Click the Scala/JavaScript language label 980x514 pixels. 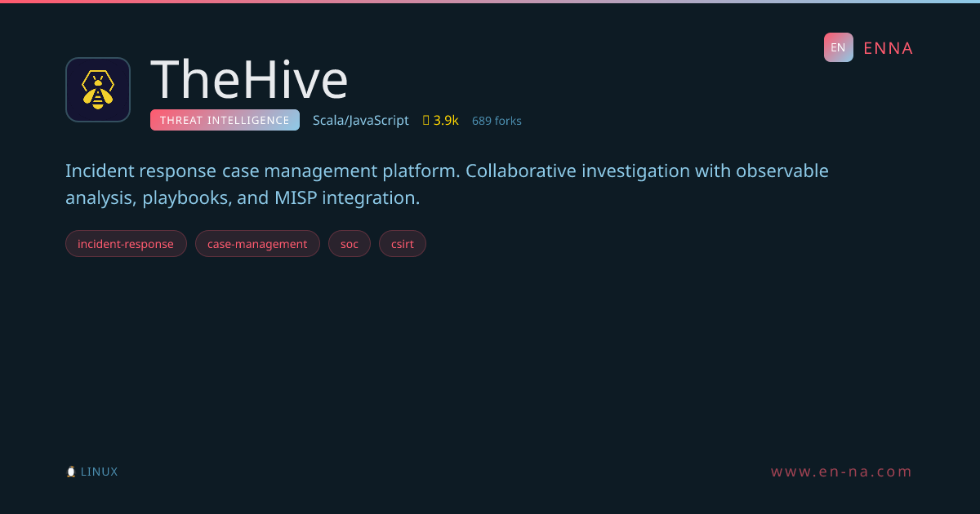coord(361,121)
